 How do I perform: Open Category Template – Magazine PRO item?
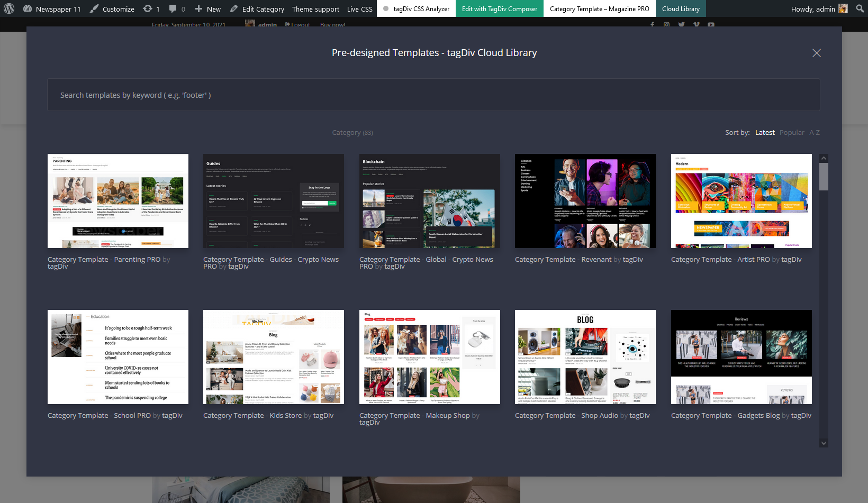click(x=599, y=8)
